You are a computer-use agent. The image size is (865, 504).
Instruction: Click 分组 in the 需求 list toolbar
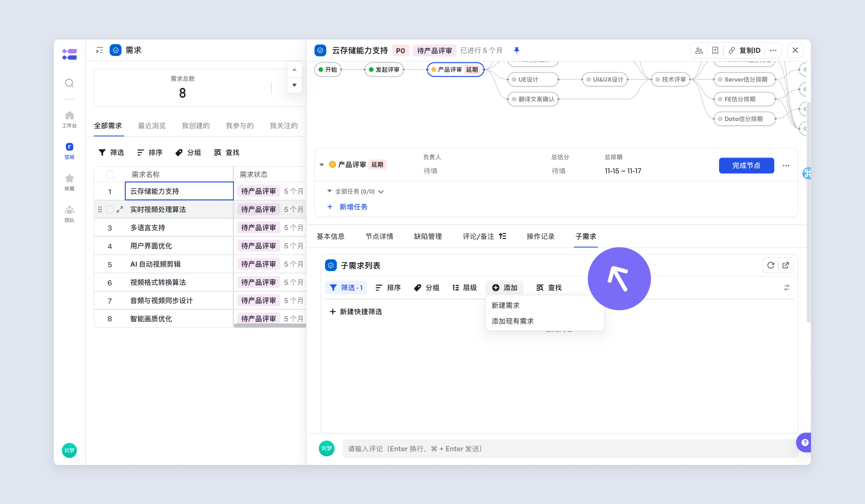pyautogui.click(x=188, y=153)
